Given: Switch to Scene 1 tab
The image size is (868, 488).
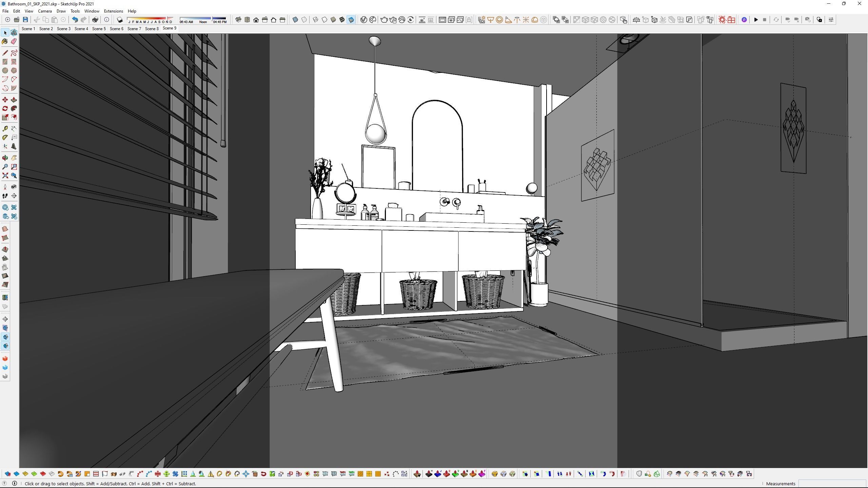Looking at the screenshot, I should click(x=28, y=29).
